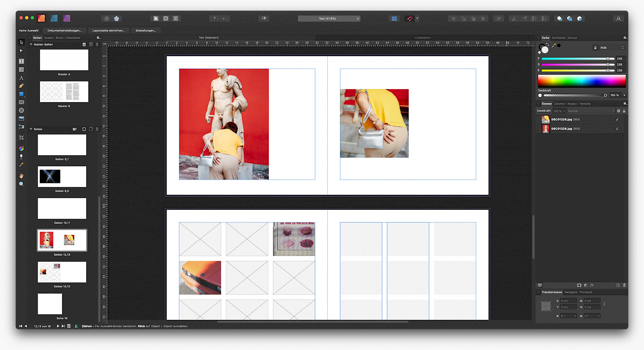
Task: Switch to the Navigator tab
Action: tap(571, 292)
